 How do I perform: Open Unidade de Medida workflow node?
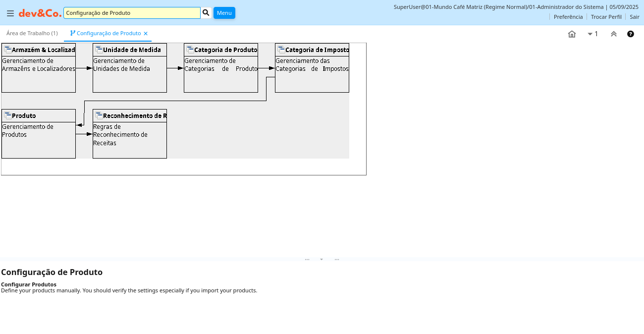click(x=130, y=67)
